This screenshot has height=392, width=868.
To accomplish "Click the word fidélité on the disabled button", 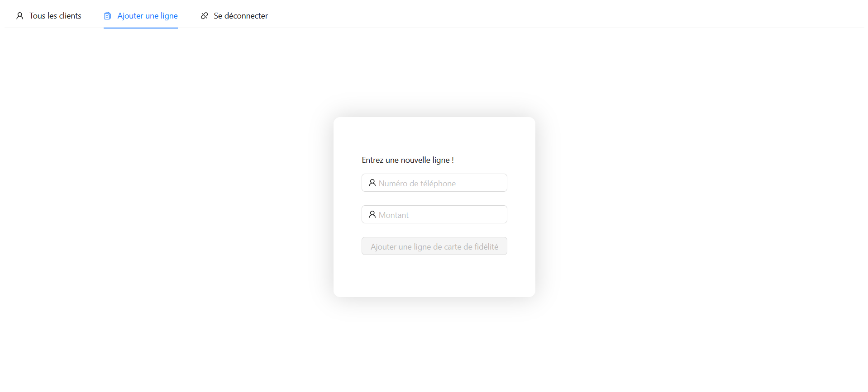I will coord(486,247).
